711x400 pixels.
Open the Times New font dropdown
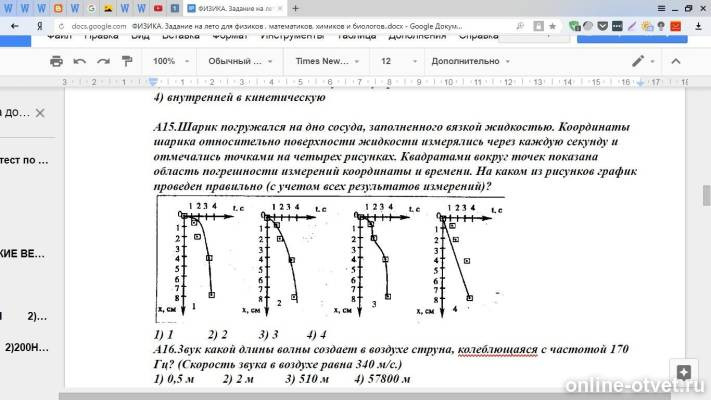tap(326, 61)
